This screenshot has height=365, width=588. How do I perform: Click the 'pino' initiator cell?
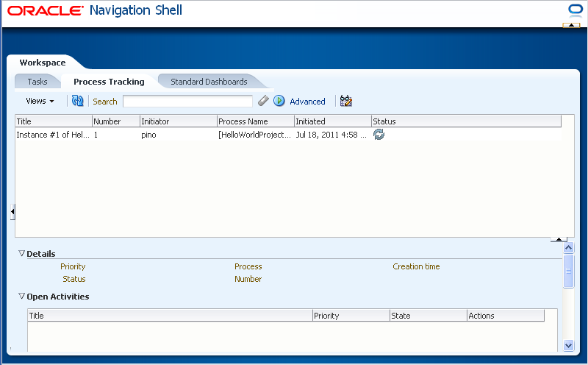[x=148, y=135]
